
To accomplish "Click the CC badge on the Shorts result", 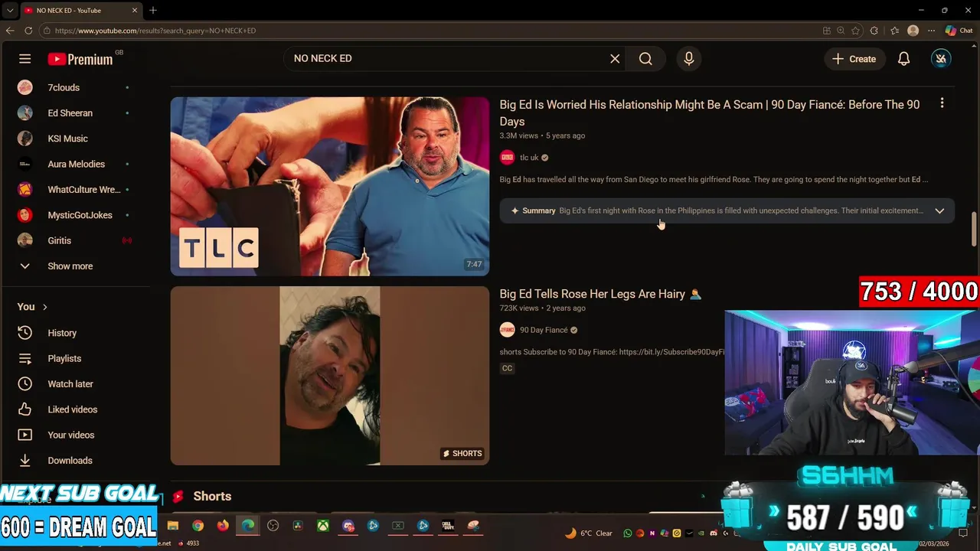I will (x=507, y=368).
